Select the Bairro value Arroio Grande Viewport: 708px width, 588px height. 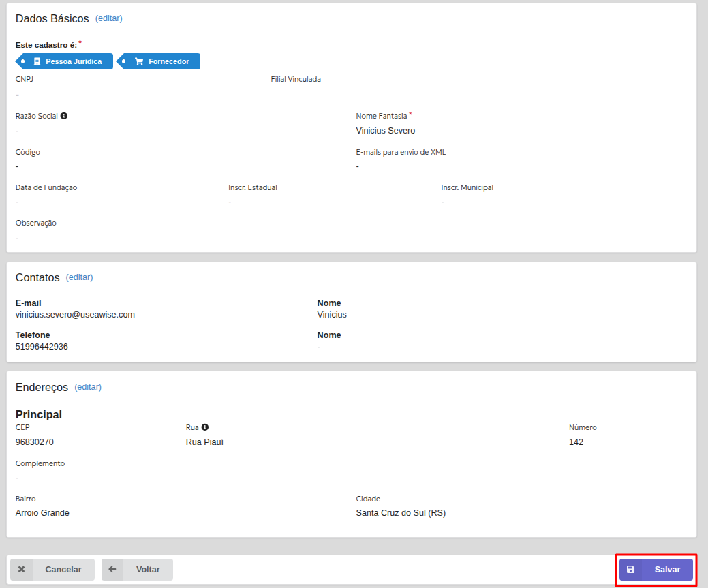pos(42,513)
